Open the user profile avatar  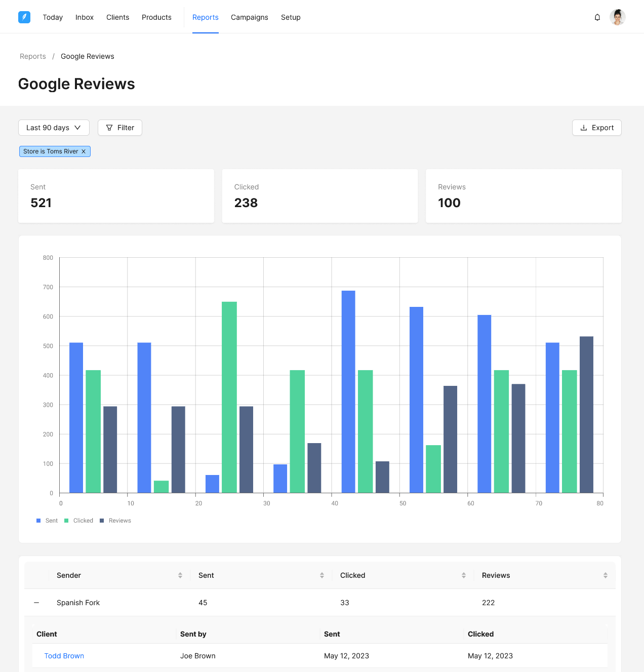tap(618, 17)
